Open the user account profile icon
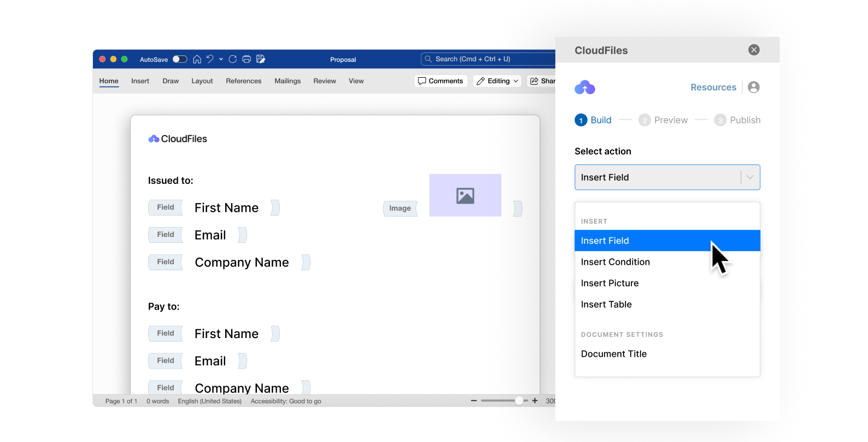 (754, 87)
